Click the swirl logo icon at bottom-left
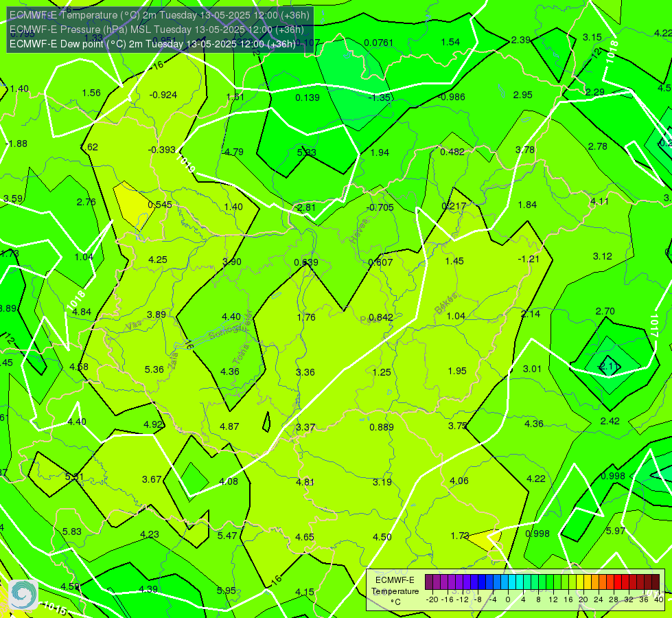 23,595
